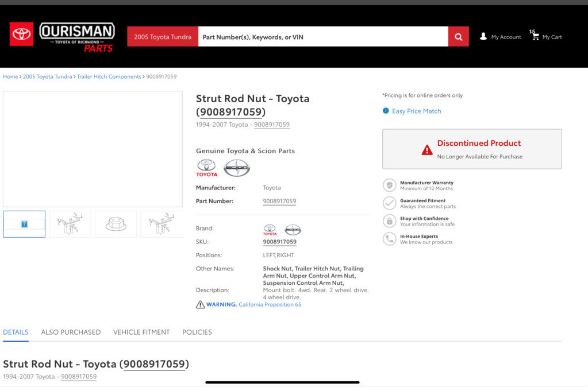The height and width of the screenshot is (387, 588).
Task: Click part number link under the top title
Action: coord(272,125)
